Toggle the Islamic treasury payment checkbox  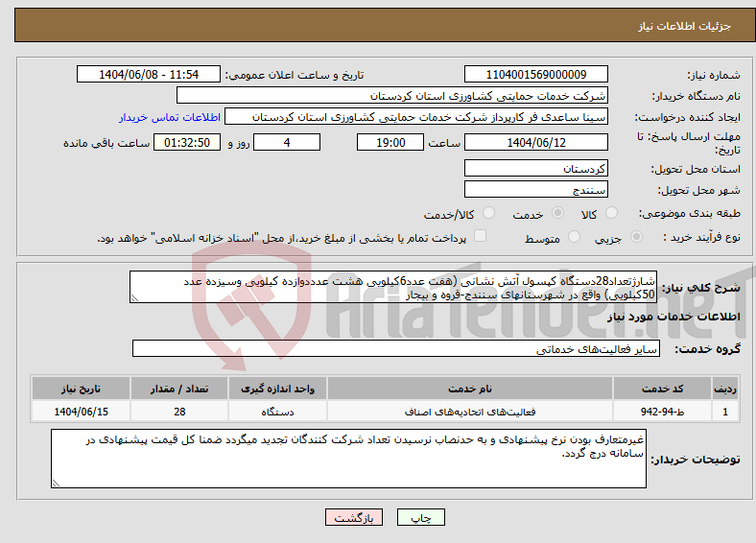point(480,236)
